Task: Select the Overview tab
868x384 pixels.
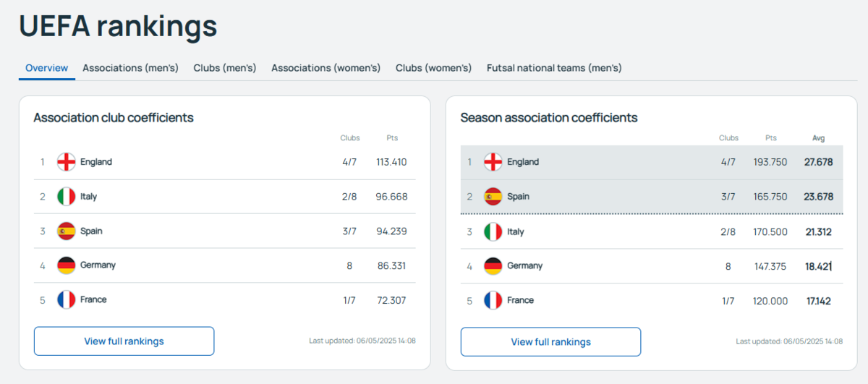Action: tap(47, 68)
